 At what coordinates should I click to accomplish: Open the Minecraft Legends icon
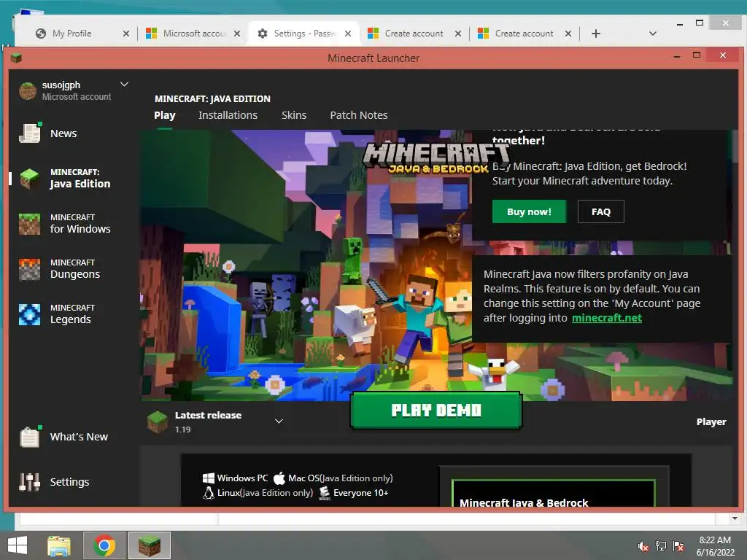[29, 314]
